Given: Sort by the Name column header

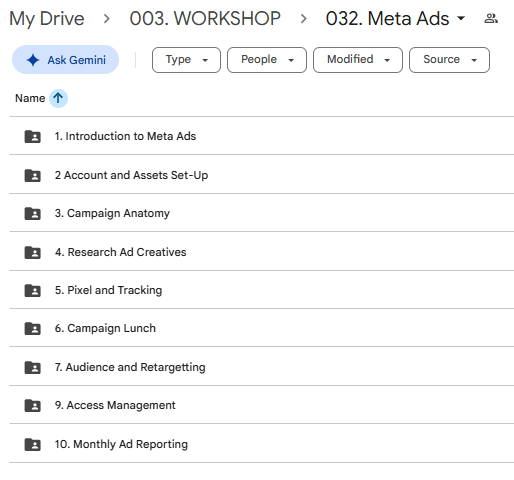Looking at the screenshot, I should (30, 98).
